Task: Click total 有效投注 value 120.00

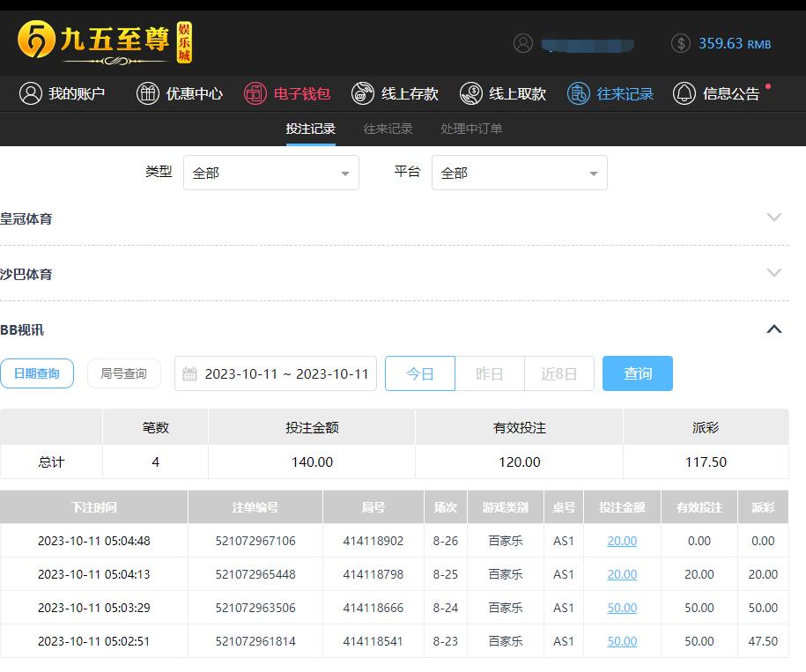Action: click(519, 462)
